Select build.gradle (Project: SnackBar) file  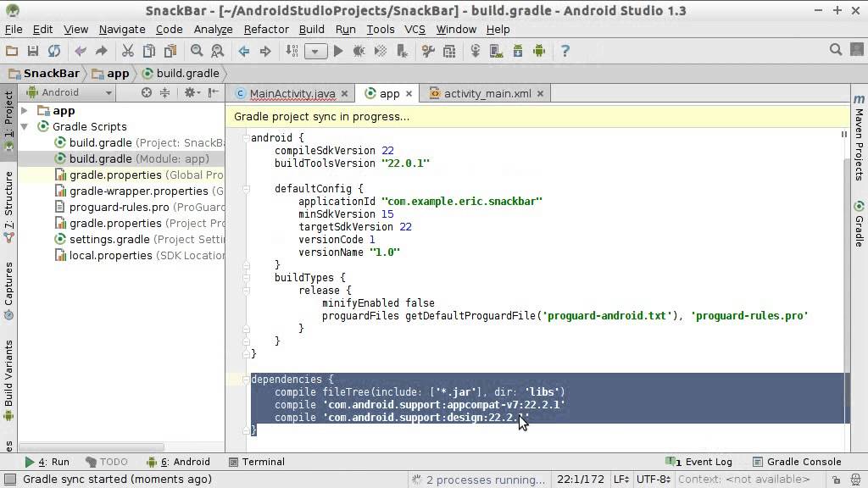[x=138, y=142]
